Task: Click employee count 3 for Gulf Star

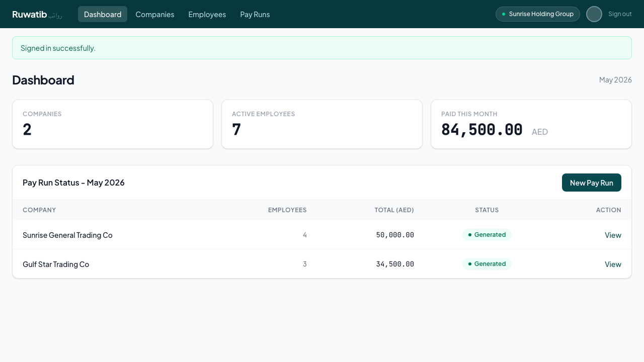Action: pyautogui.click(x=305, y=264)
